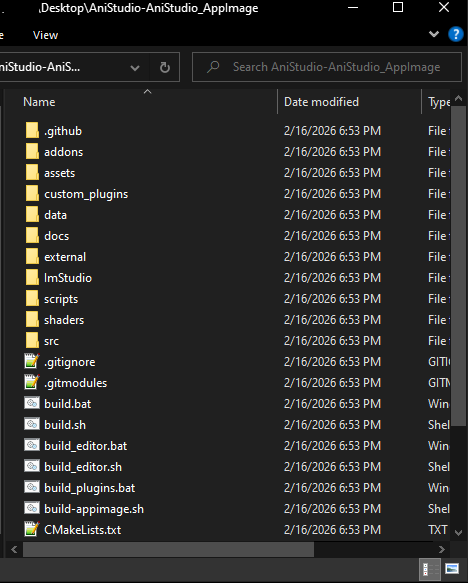Click the horizontal scrollbar right arrow
This screenshot has width=468, height=583.
441,549
